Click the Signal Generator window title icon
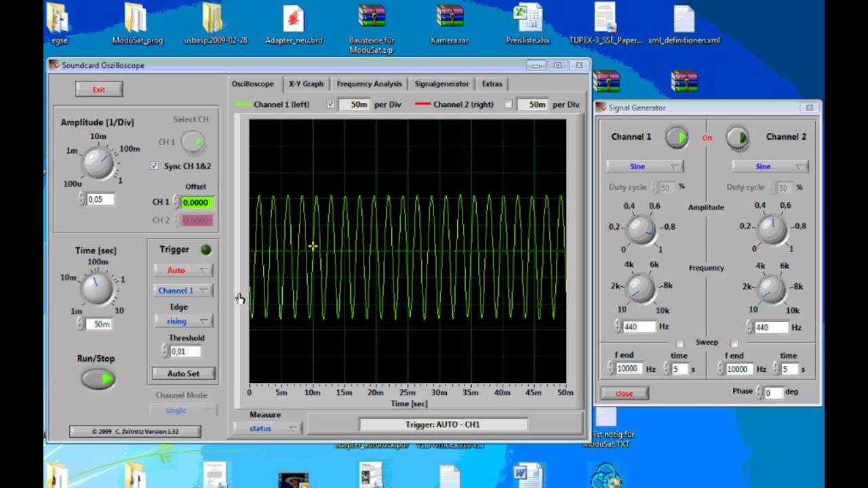Viewport: 868px width, 488px height. [x=601, y=107]
